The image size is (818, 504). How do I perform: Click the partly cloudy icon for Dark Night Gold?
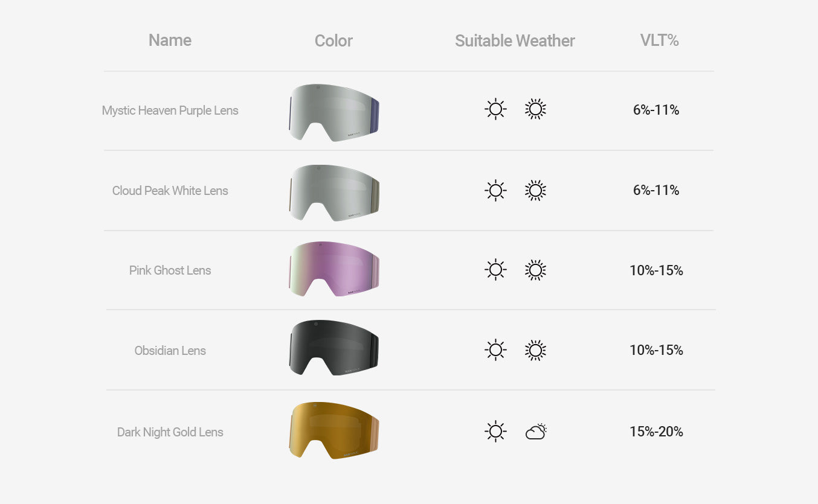(x=536, y=432)
